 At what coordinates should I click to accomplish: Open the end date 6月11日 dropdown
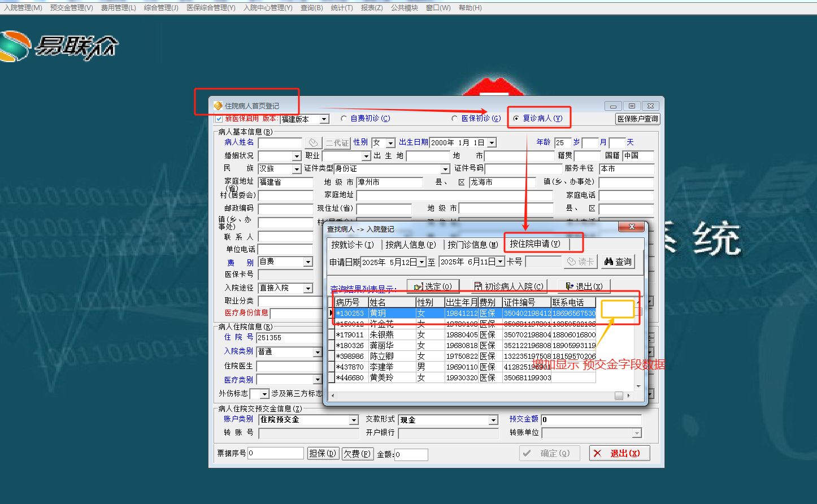(500, 262)
